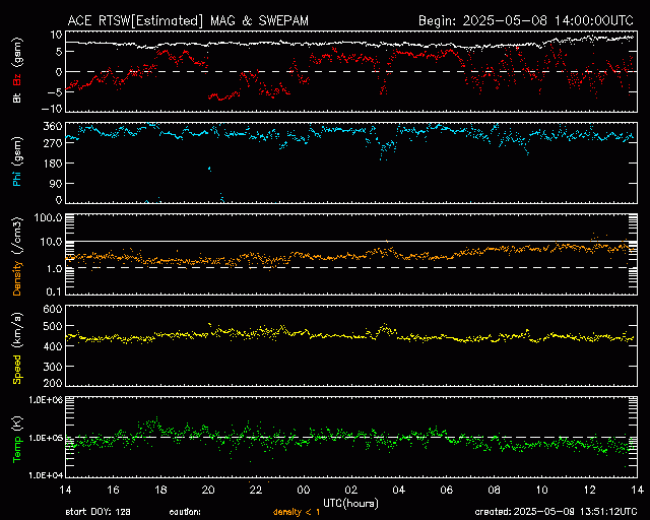Click the 08 hour label on time axis

[x=494, y=490]
